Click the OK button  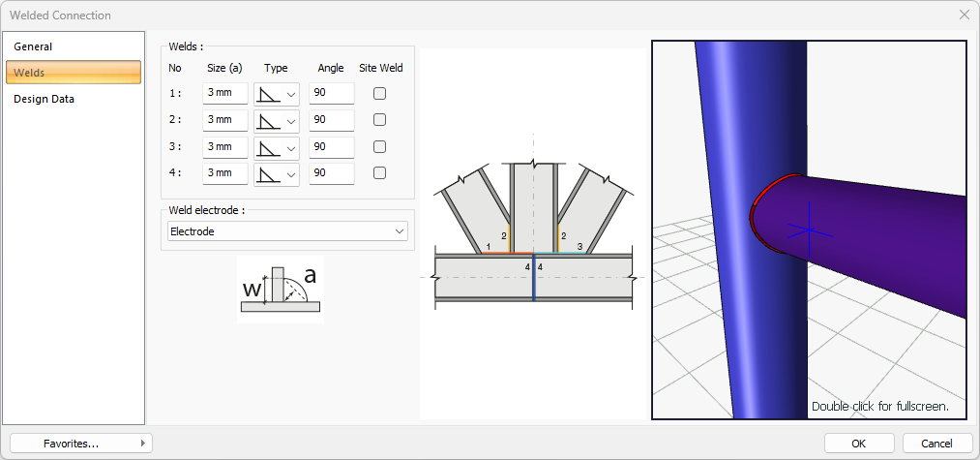pyautogui.click(x=859, y=444)
